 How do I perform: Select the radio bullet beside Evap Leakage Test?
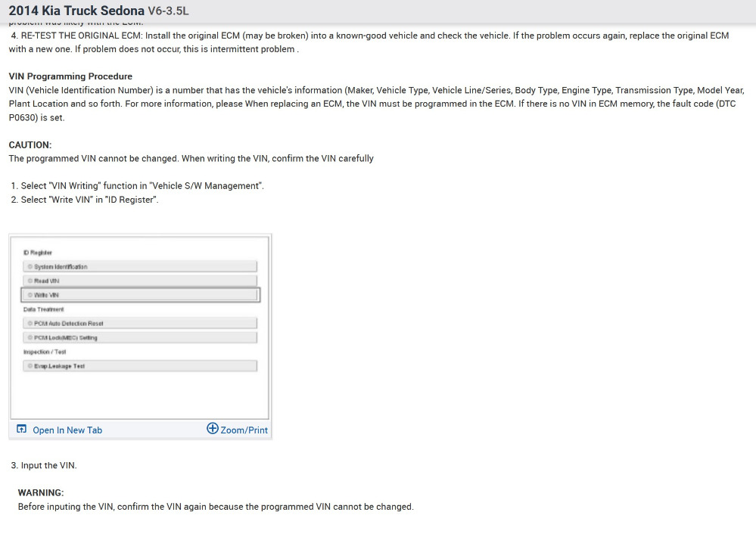(x=30, y=366)
